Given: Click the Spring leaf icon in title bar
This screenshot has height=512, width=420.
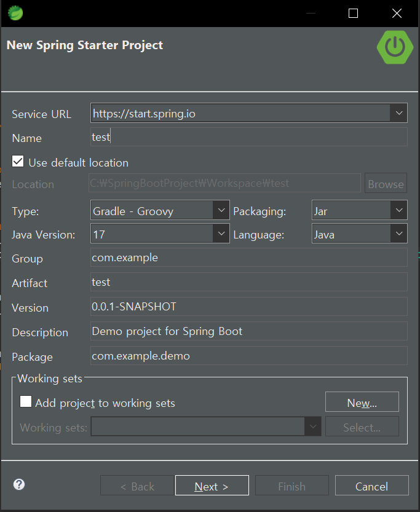Looking at the screenshot, I should click(15, 13).
